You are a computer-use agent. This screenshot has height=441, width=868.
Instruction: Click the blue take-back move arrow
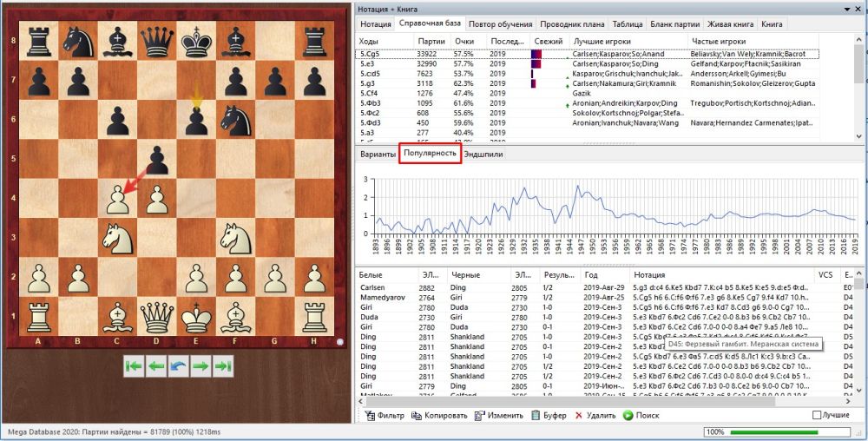[x=179, y=366]
